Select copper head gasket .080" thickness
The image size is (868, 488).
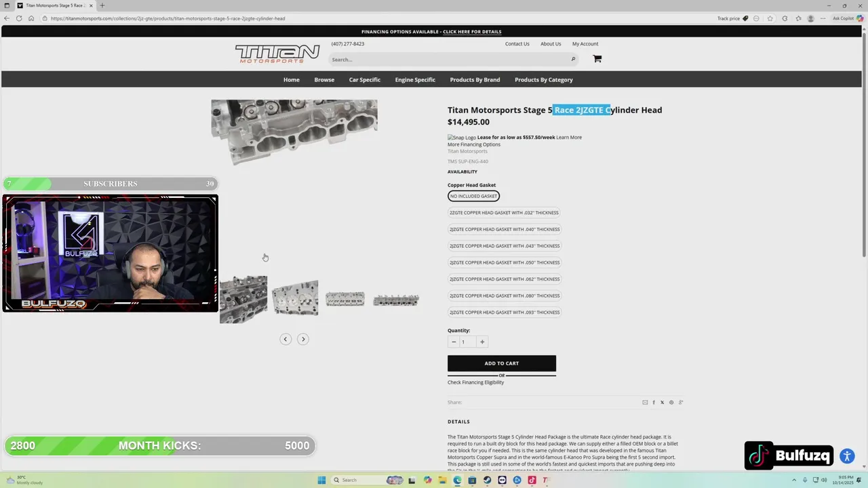coord(504,296)
